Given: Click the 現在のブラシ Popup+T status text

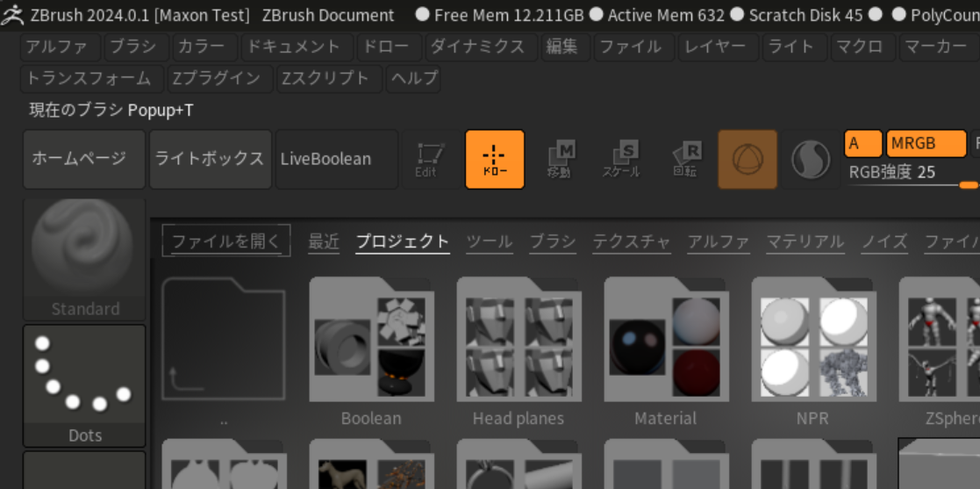Looking at the screenshot, I should [111, 111].
